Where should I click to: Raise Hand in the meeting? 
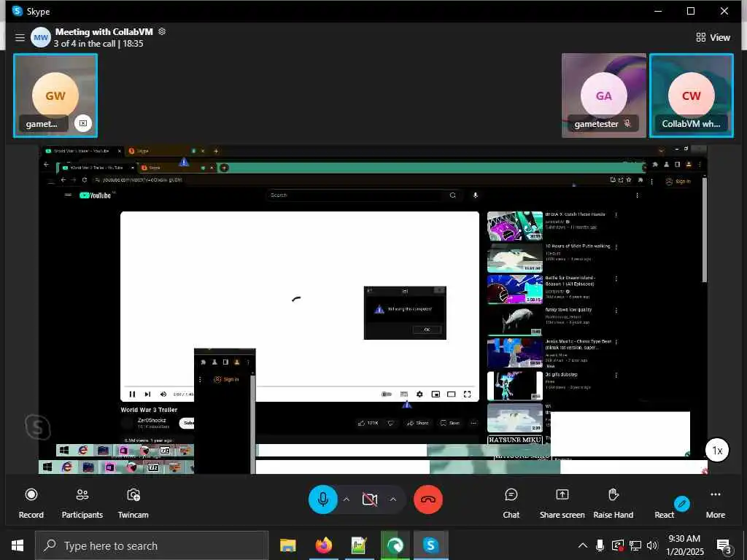coord(613,503)
